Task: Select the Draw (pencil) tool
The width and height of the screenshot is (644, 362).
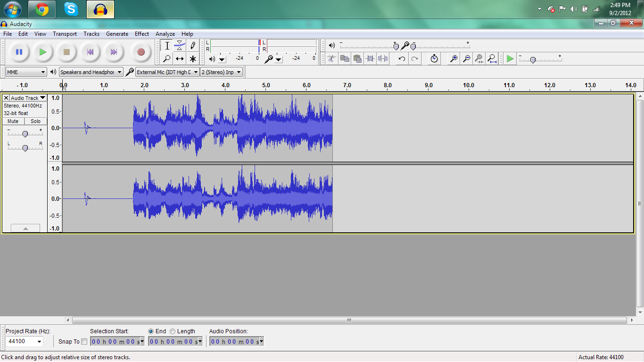Action: tap(192, 46)
